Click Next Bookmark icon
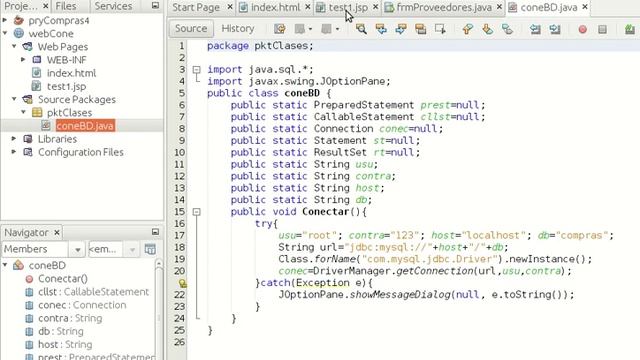This screenshot has height=360, width=640. (487, 29)
